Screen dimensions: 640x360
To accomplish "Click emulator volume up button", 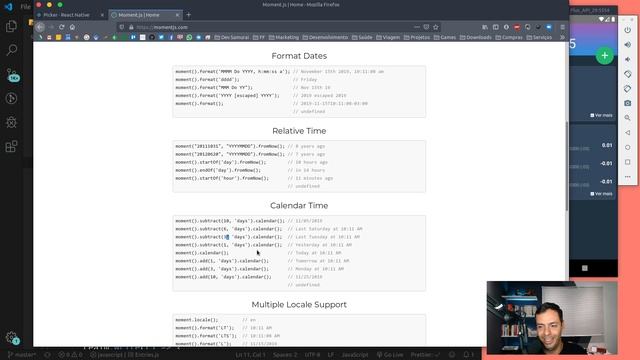I will point(628,45).
